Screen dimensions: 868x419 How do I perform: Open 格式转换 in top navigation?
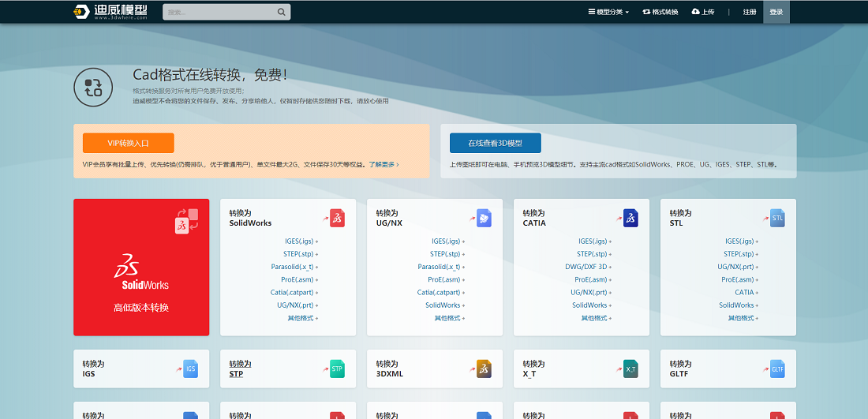coord(660,12)
